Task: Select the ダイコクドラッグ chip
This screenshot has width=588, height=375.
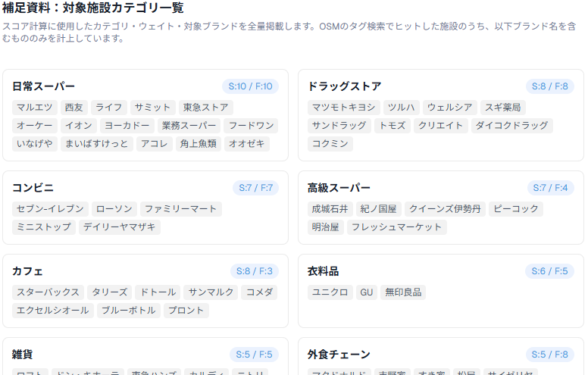Action: coord(512,126)
